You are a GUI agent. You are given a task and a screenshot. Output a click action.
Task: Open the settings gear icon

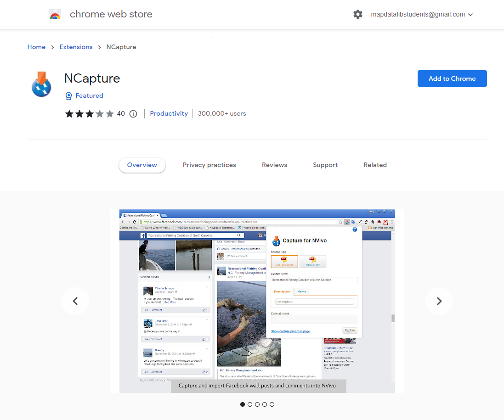coord(358,14)
